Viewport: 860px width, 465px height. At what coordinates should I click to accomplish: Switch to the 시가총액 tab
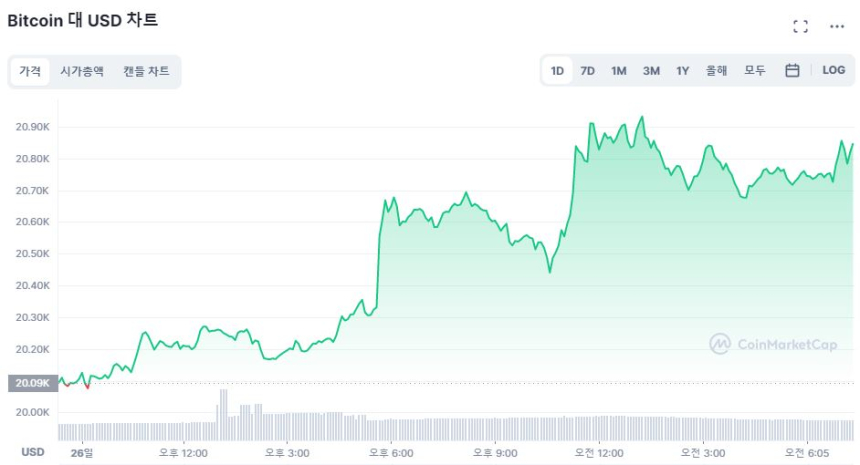82,72
